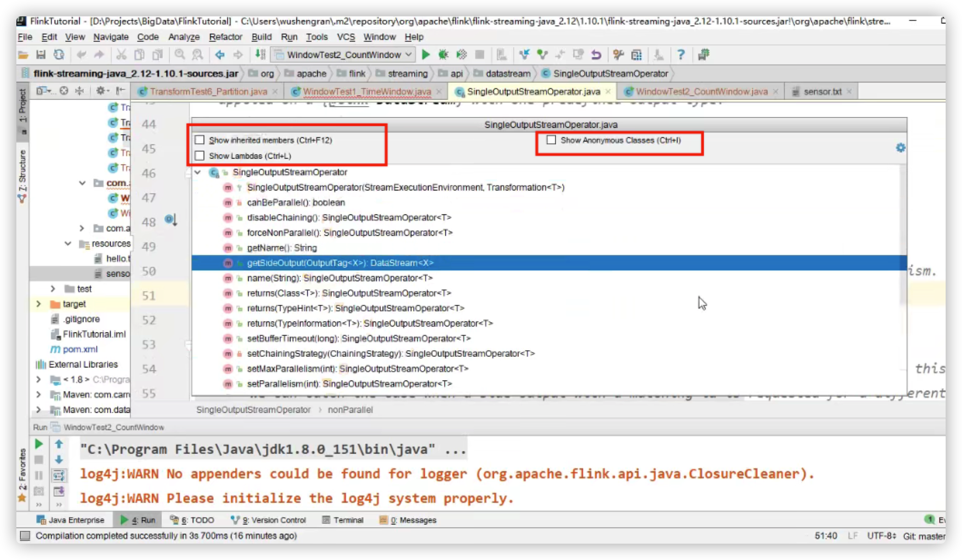This screenshot has height=560, width=962.
Task: Enable Show inherited members checkbox
Action: tap(199, 140)
